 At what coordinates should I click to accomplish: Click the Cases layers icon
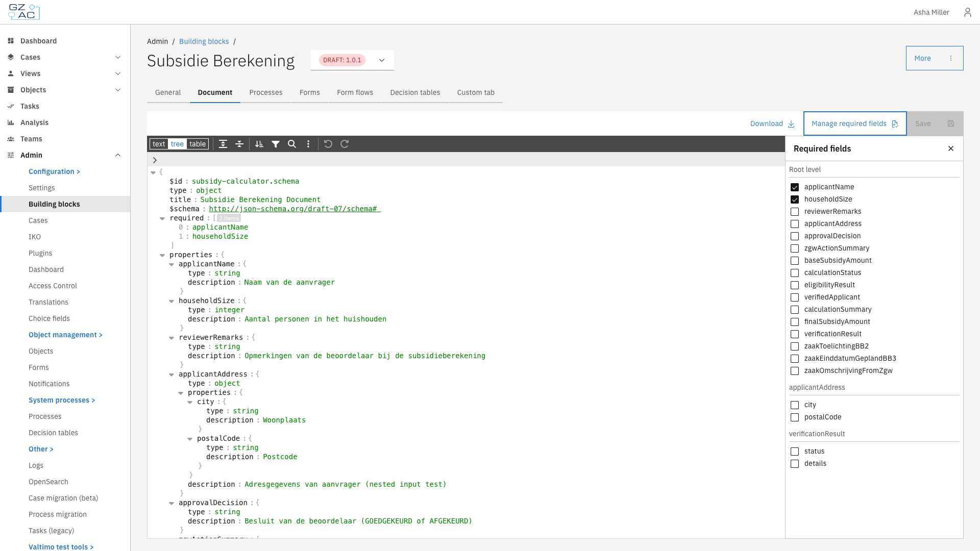coord(11,57)
